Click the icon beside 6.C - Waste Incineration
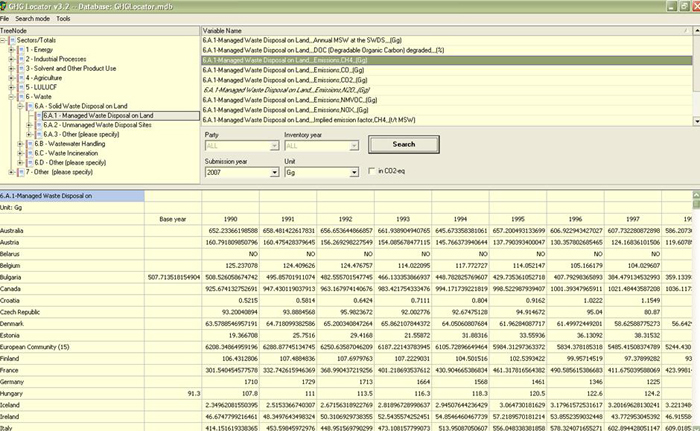The width and height of the screenshot is (700, 431). coord(31,152)
